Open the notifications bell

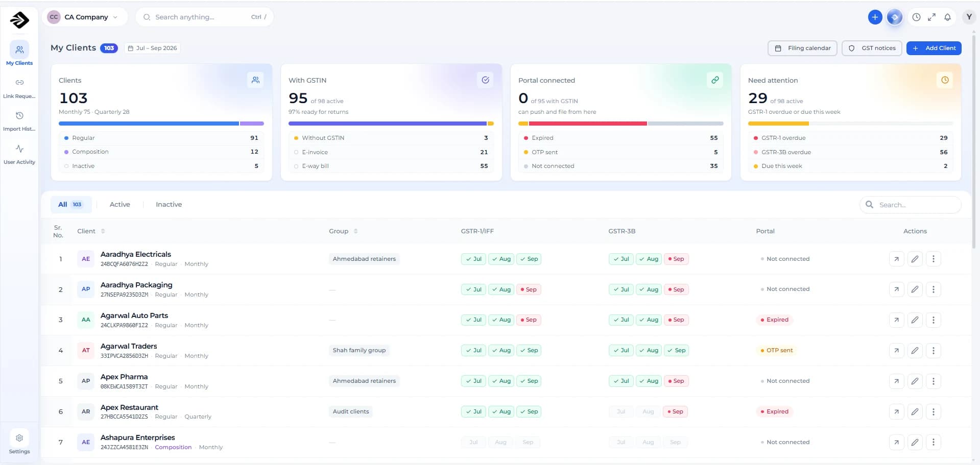pos(947,17)
